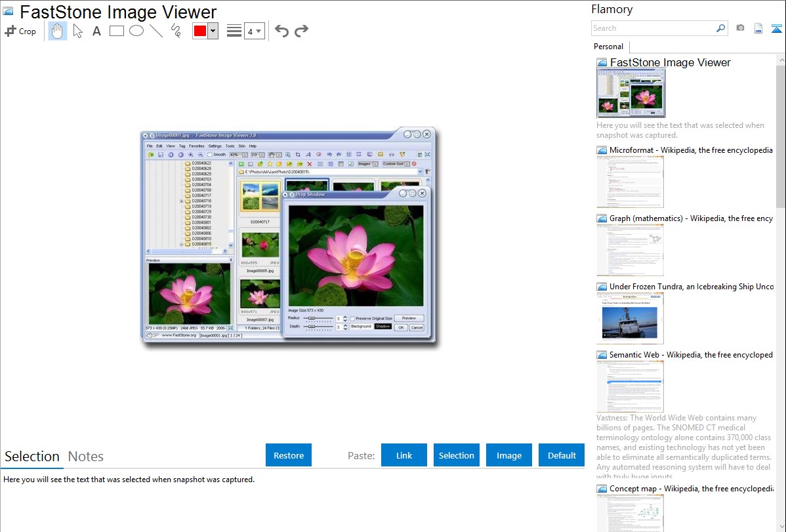Open the Concept map snapshot thumbnail

coord(630,513)
